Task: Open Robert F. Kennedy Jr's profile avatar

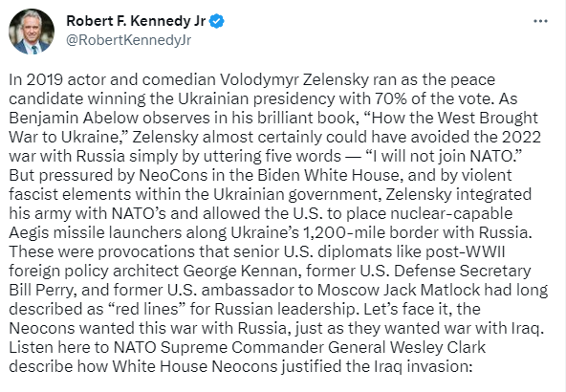Action: click(x=32, y=32)
